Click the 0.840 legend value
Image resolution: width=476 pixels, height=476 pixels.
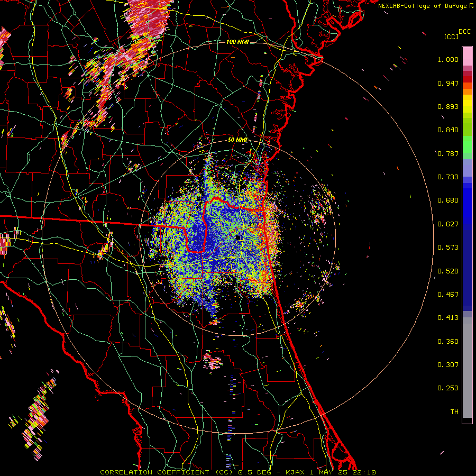point(448,130)
